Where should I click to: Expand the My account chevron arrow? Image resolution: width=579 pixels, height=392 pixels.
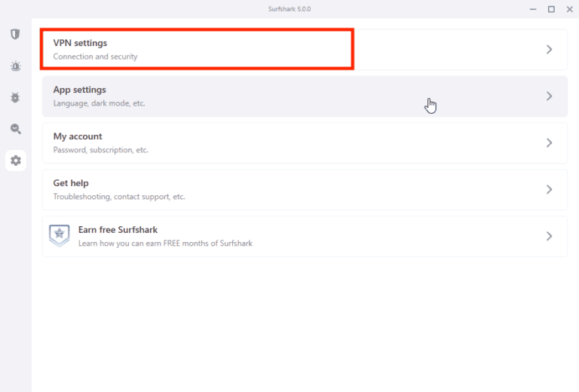(x=549, y=143)
